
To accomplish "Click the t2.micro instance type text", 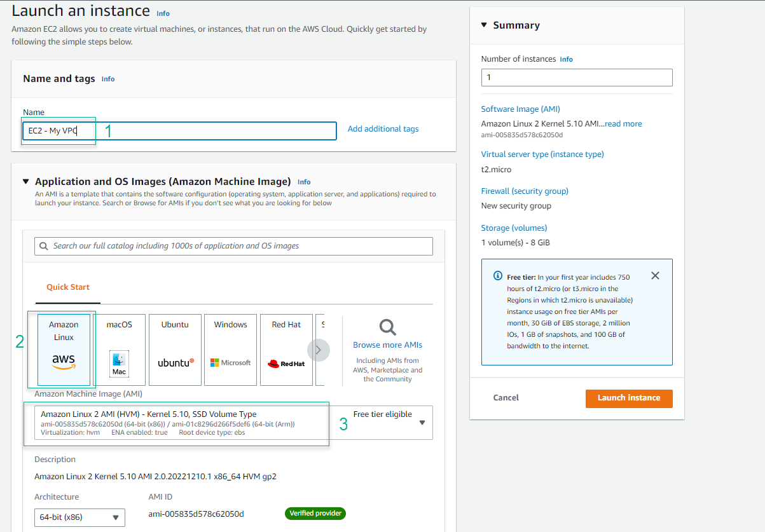I will pos(496,170).
